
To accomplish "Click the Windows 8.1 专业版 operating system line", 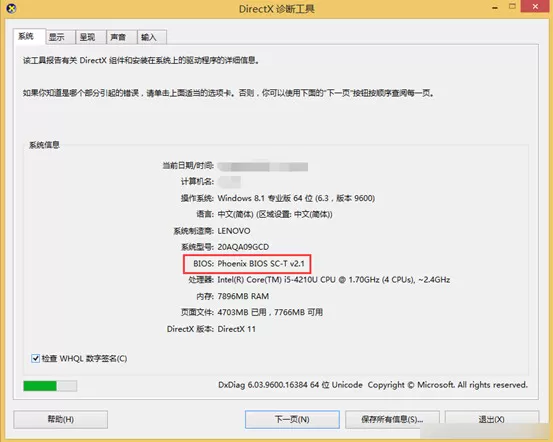I will point(296,198).
